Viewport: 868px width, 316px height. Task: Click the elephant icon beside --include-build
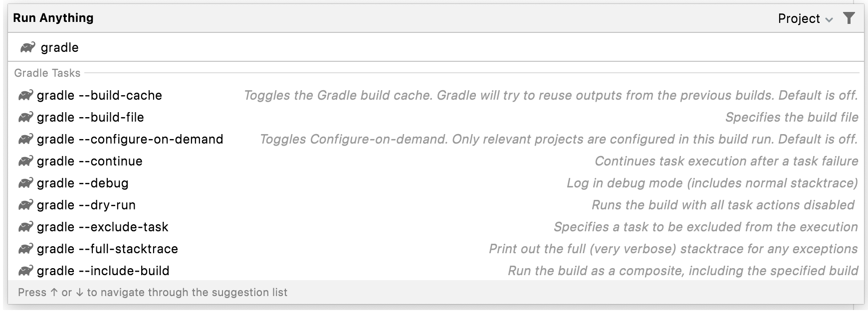coord(25,271)
